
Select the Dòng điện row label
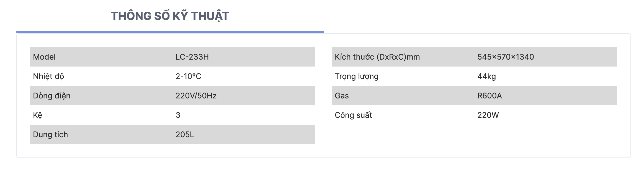coord(52,96)
